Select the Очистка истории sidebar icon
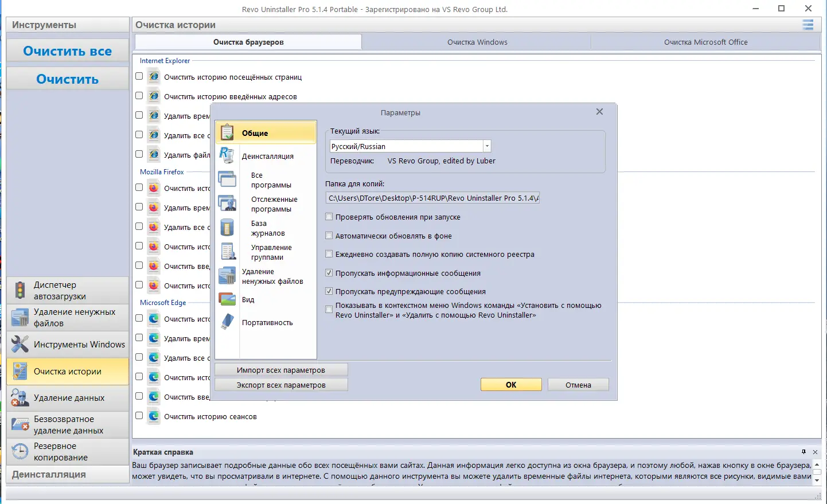 [20, 371]
